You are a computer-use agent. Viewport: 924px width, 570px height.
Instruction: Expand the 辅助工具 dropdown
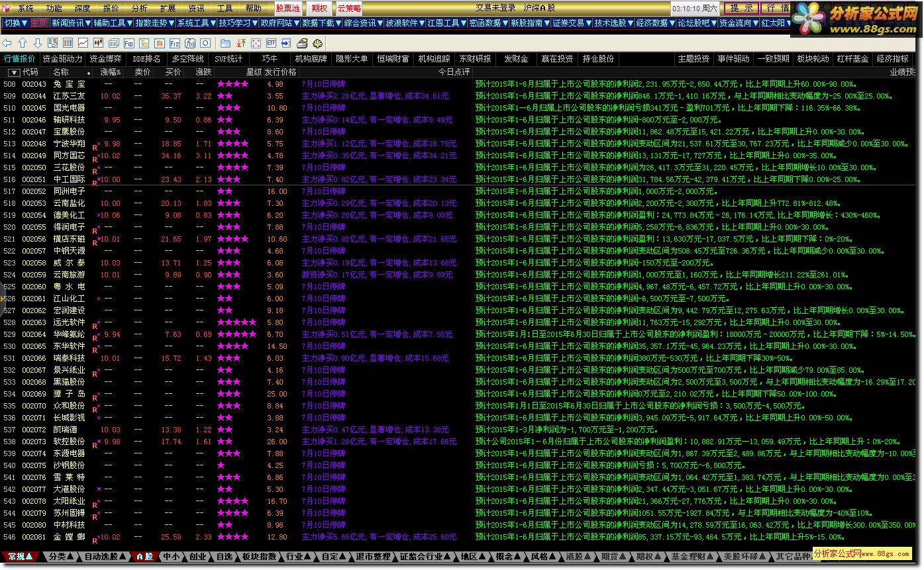pyautogui.click(x=113, y=23)
